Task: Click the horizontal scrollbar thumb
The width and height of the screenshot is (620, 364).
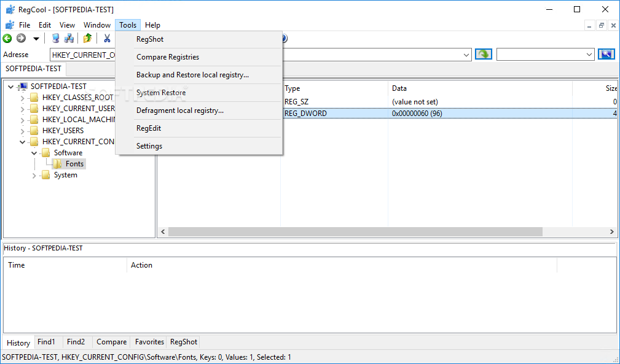Action: (356, 232)
